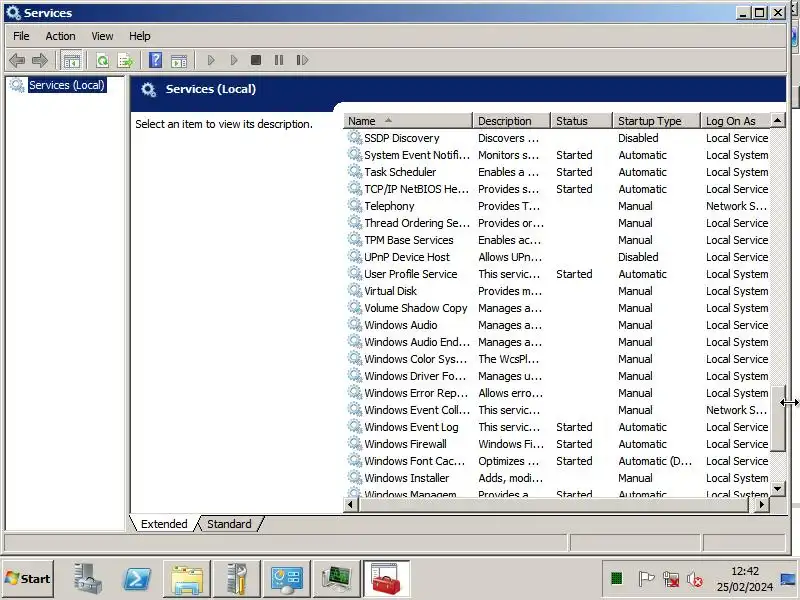Select the UPnP Device Host service

558,257
